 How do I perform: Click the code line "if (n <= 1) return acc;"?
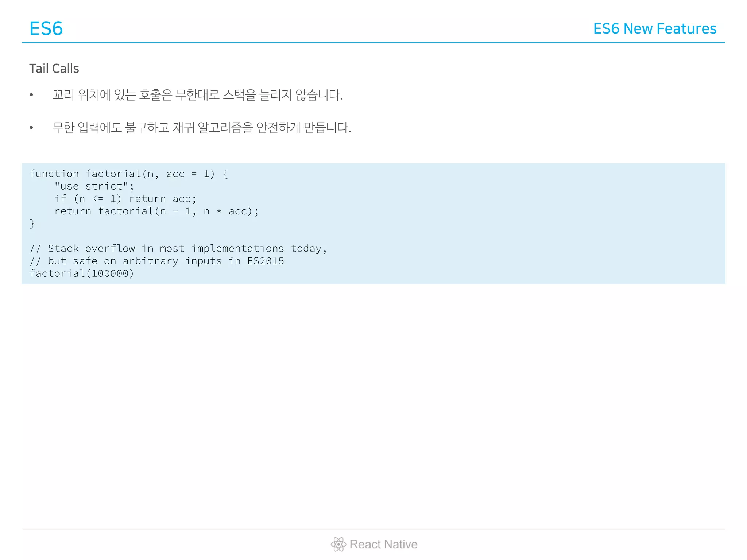click(x=125, y=199)
